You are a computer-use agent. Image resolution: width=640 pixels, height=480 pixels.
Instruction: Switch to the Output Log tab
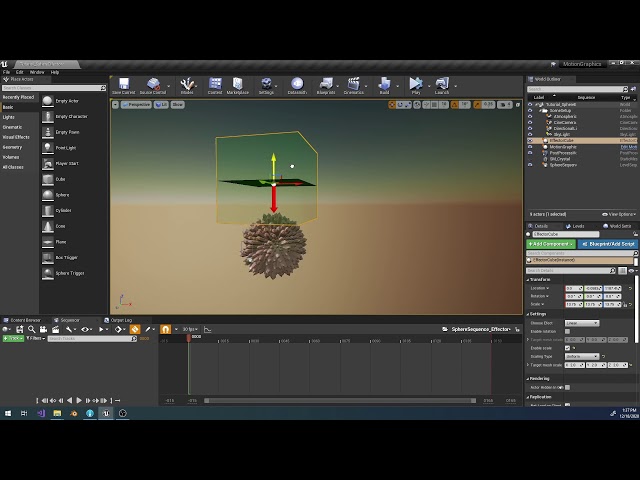click(119, 320)
